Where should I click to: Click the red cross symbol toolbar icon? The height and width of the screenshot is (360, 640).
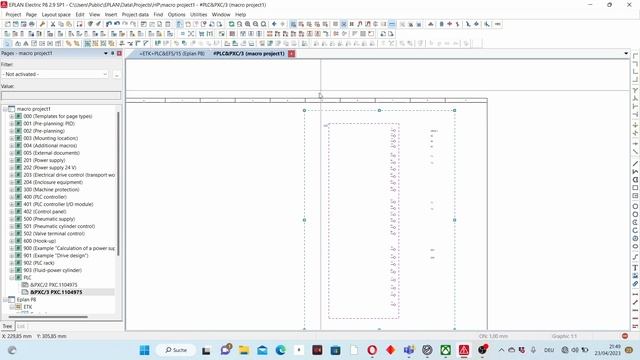click(x=449, y=24)
